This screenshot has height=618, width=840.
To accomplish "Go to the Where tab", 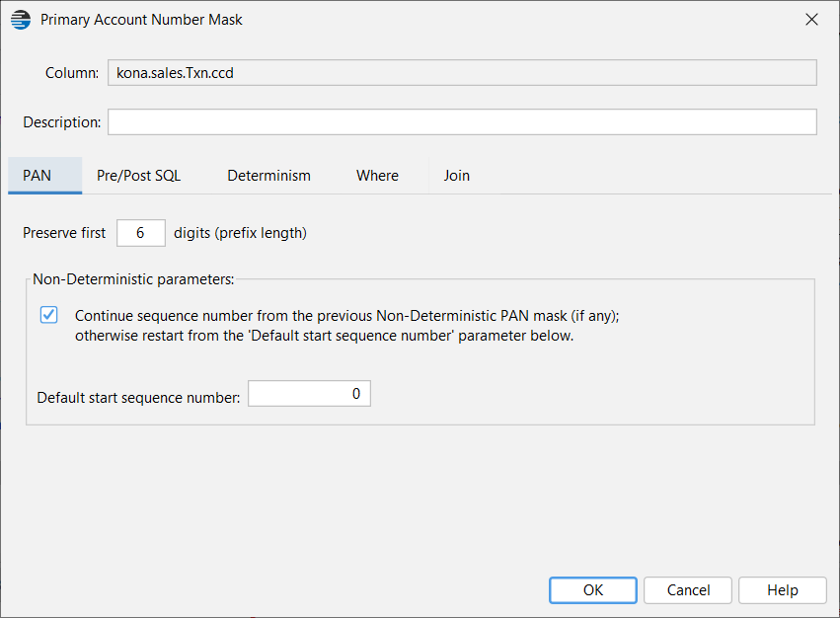I will (x=378, y=176).
